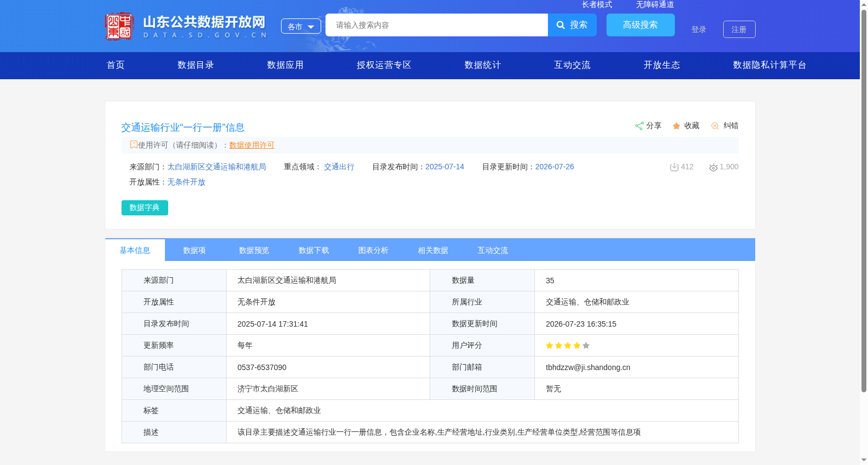Open 数据应用 navigation menu
The height and width of the screenshot is (465, 868).
pyautogui.click(x=285, y=65)
